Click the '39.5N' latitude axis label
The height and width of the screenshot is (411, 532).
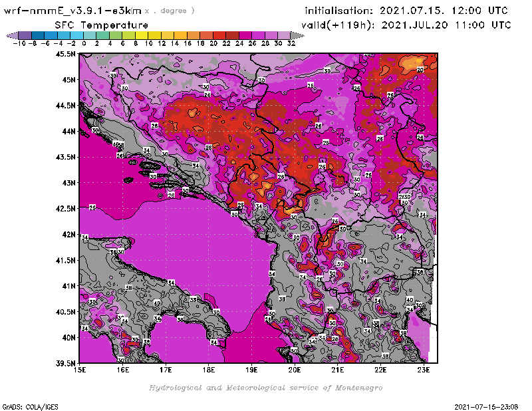tap(66, 364)
